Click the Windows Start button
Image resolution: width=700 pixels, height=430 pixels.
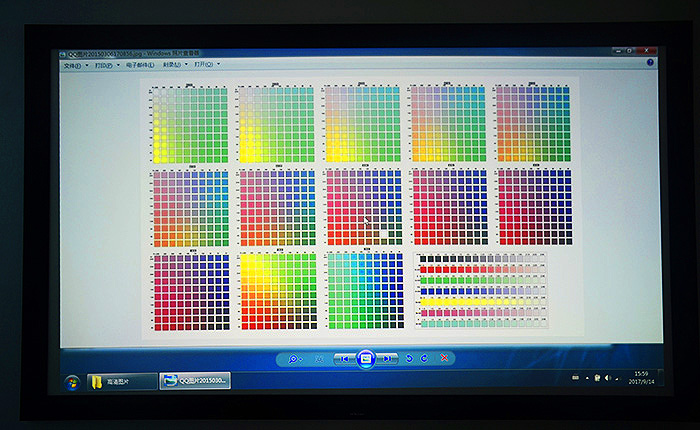click(x=72, y=381)
